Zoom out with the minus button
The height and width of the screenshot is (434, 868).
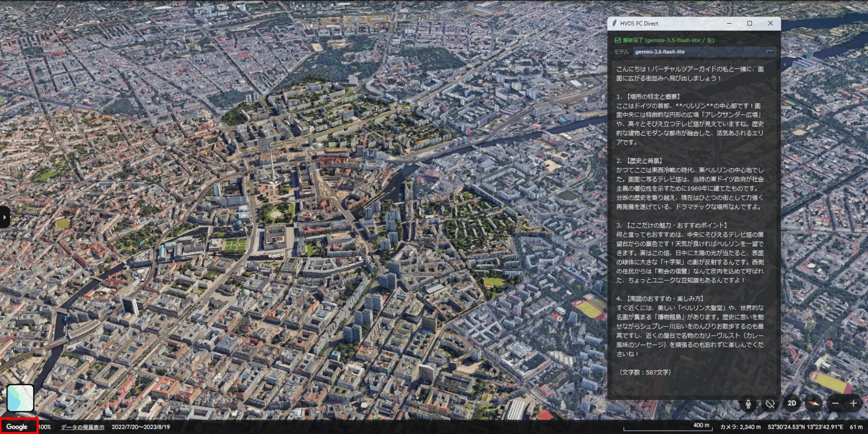pos(835,403)
